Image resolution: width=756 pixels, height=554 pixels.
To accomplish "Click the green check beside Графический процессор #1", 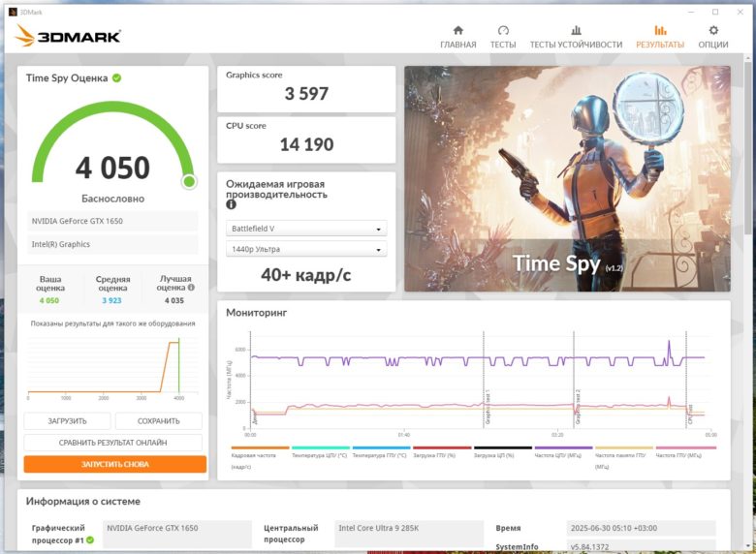I will 90,540.
